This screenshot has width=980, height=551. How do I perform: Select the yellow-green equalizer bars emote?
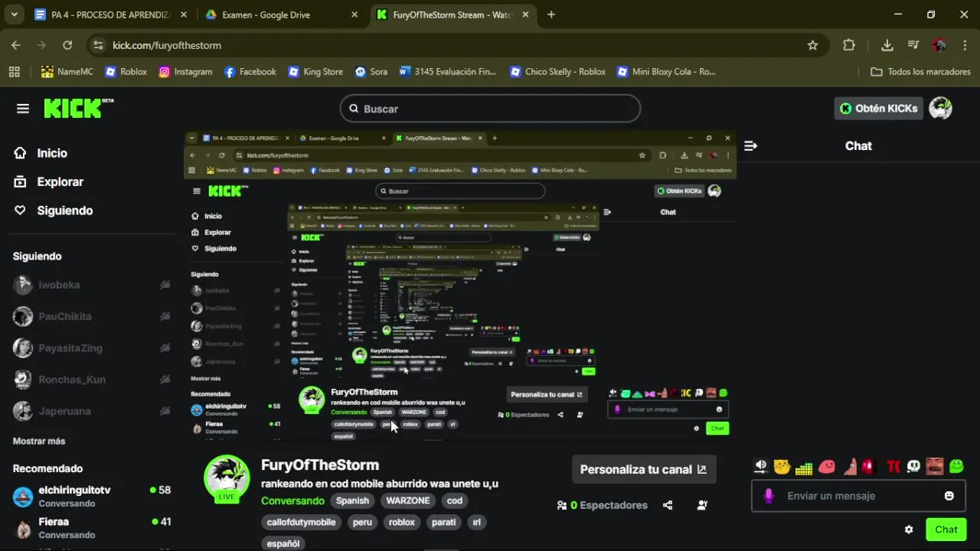click(804, 467)
